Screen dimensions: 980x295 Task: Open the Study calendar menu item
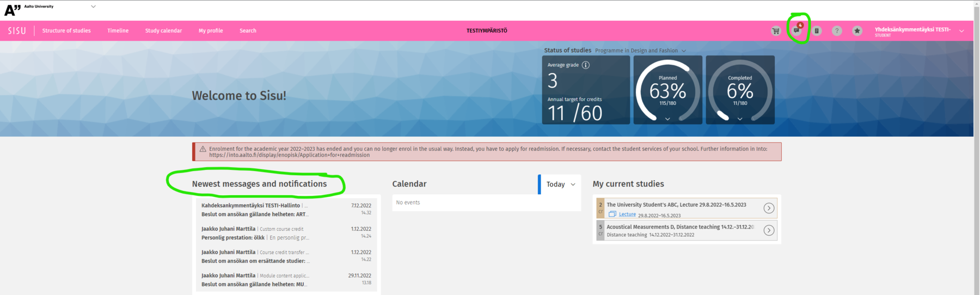(x=163, y=31)
